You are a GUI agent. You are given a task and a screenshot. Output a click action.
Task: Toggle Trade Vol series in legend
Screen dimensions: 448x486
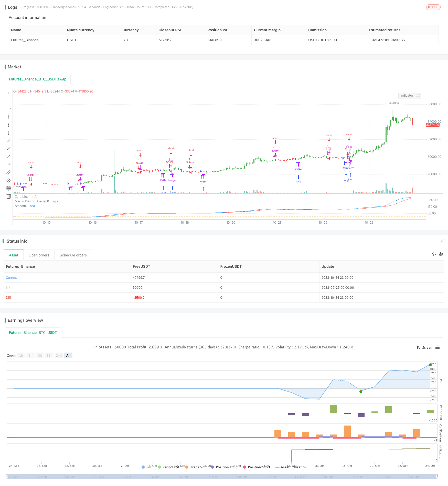[x=196, y=467]
